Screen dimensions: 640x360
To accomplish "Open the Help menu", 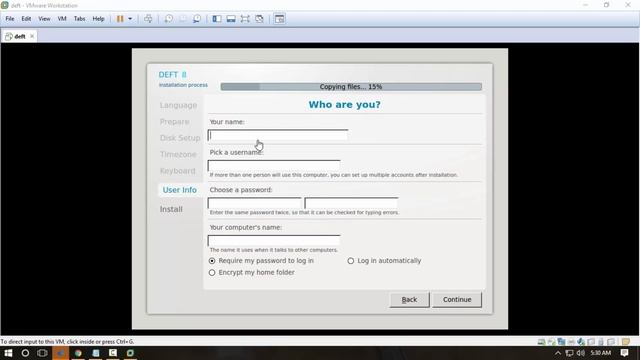I will pos(98,19).
